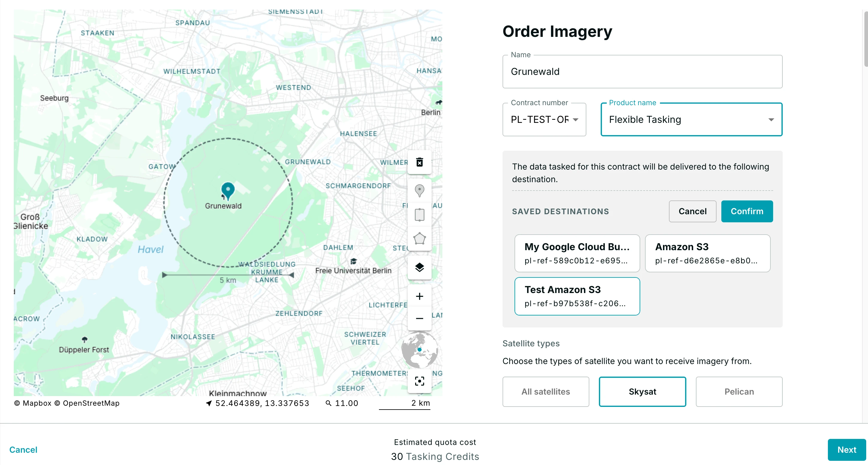Select the point marker drawing tool
Image resolution: width=868 pixels, height=465 pixels.
click(420, 190)
